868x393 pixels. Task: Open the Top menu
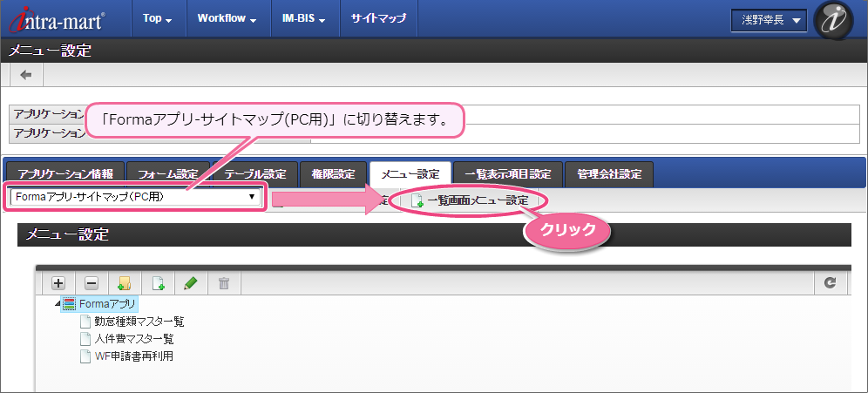pyautogui.click(x=158, y=18)
